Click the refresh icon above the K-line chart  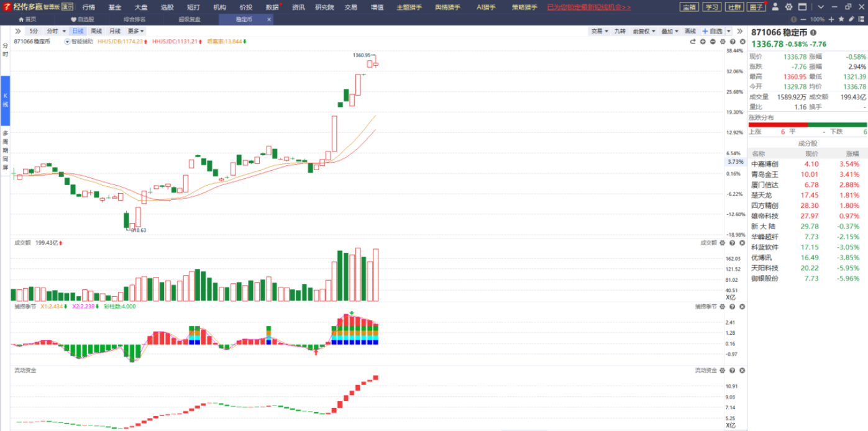coord(693,42)
